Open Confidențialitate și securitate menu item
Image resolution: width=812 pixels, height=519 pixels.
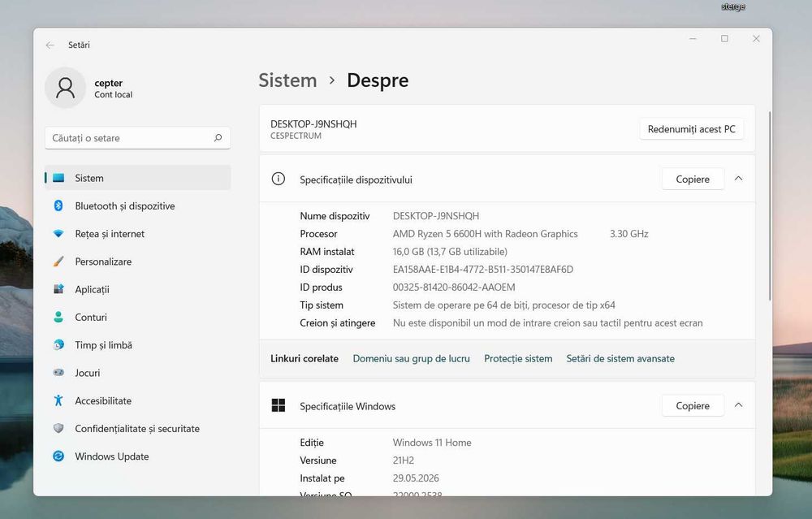click(137, 428)
